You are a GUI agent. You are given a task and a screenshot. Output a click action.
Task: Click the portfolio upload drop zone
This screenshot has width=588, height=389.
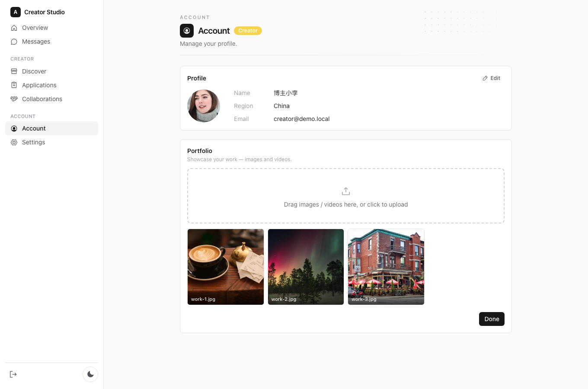pyautogui.click(x=346, y=196)
